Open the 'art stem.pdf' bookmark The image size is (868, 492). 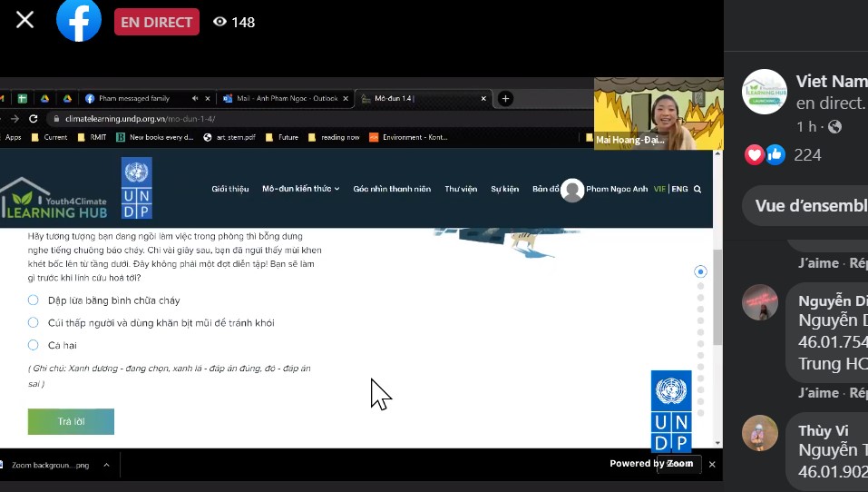229,137
